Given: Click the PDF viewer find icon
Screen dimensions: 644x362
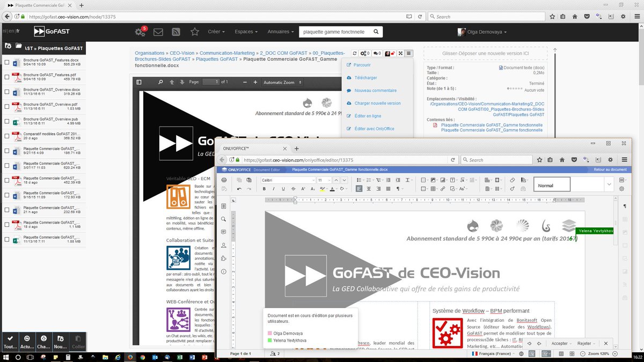Looking at the screenshot, I should click(x=160, y=82).
